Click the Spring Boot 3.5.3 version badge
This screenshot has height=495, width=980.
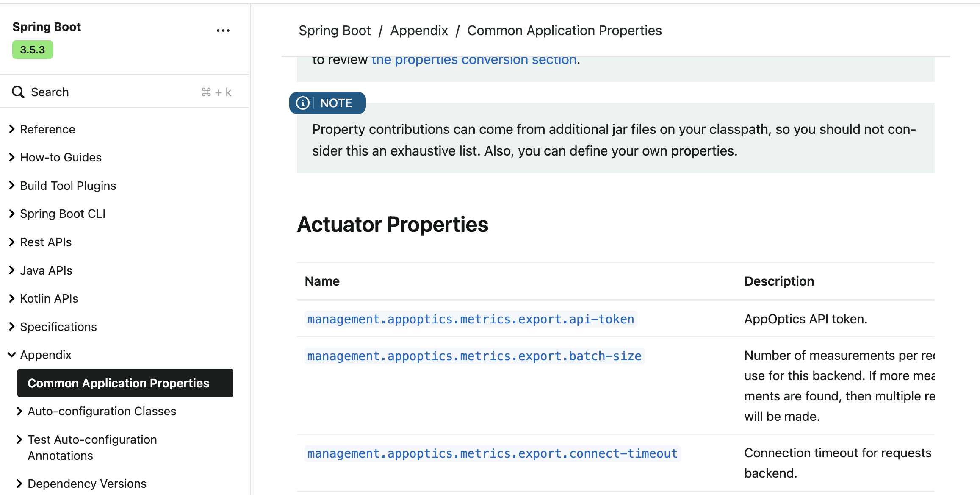pos(32,50)
